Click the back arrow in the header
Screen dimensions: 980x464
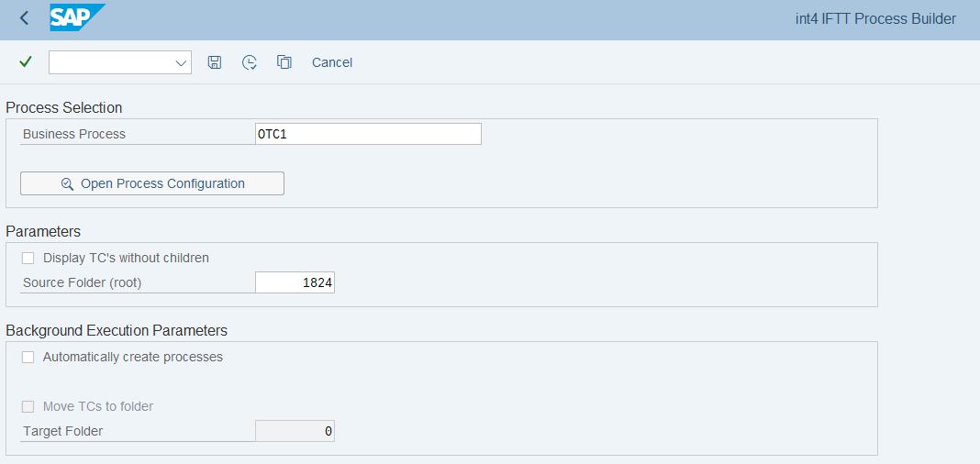coord(24,18)
